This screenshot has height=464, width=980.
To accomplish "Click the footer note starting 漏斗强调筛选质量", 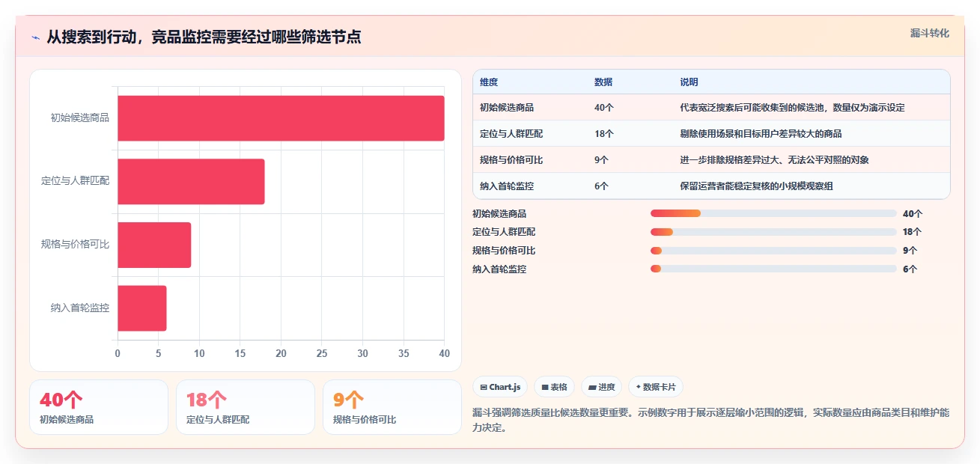I will (711, 421).
